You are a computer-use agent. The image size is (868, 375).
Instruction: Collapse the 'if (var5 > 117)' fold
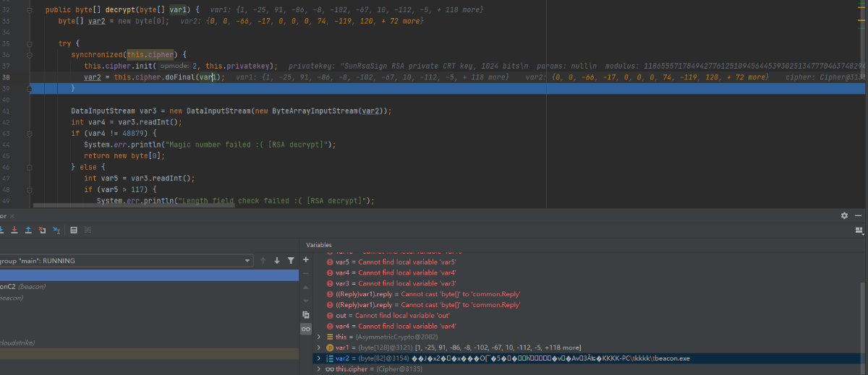30,189
